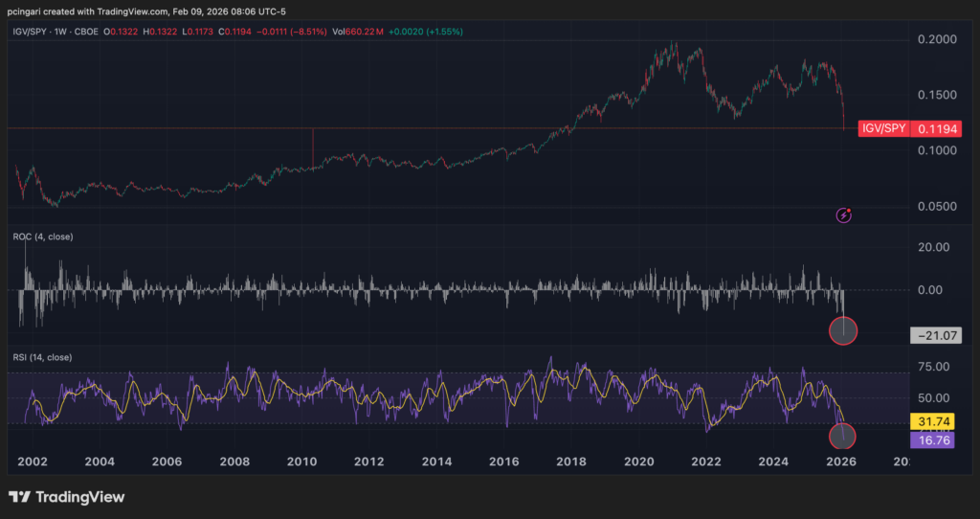
Task: Click the TradingView logo at the bottom
Action: point(66,497)
